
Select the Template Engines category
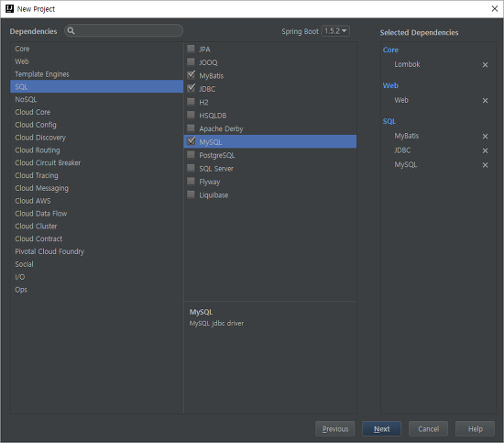(x=96, y=74)
